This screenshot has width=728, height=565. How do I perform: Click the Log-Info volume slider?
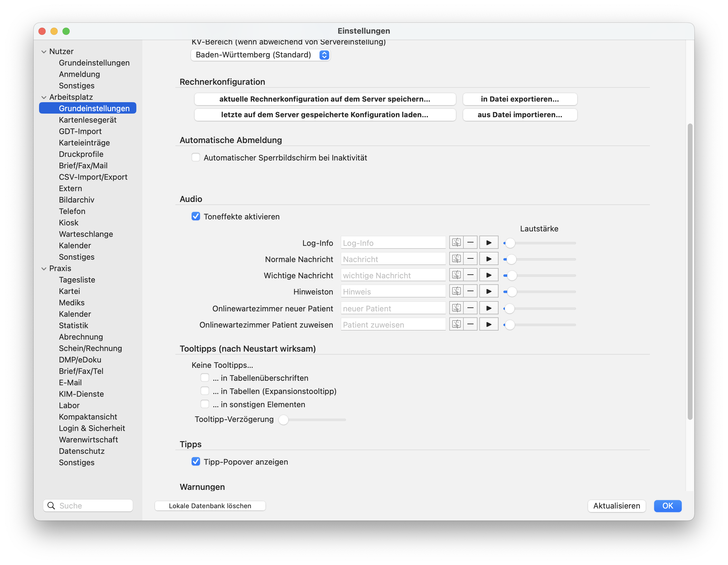[x=540, y=243]
